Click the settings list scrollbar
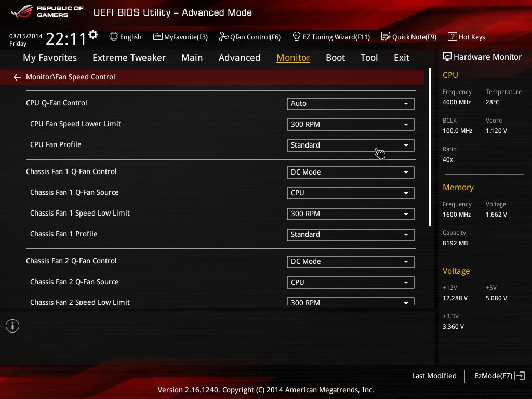 430,147
